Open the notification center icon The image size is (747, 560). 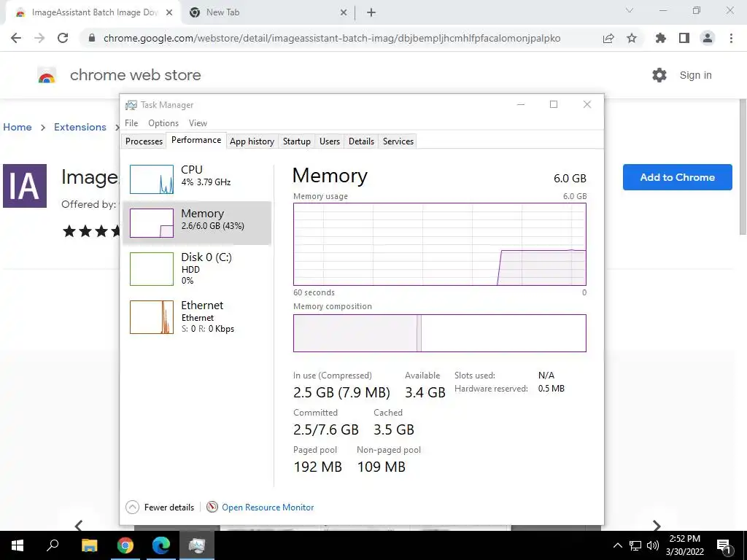724,546
